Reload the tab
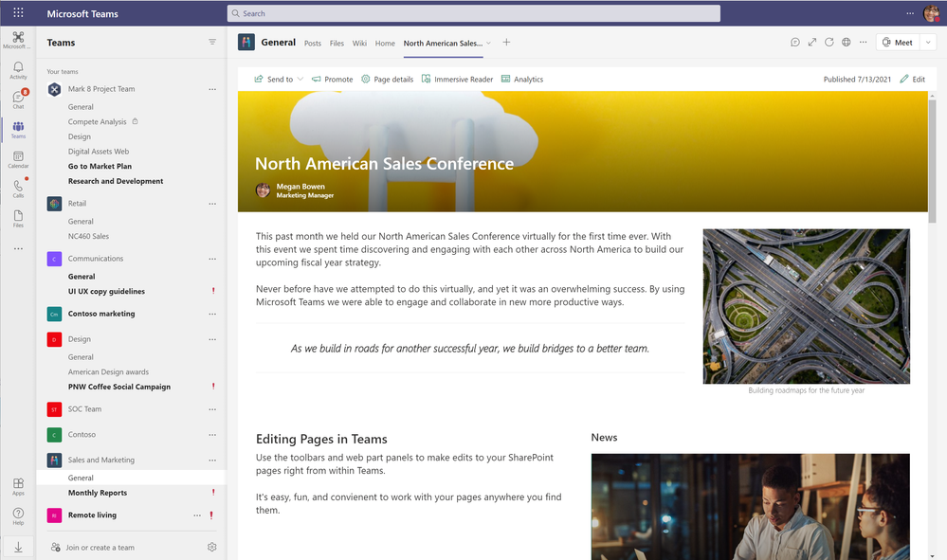Viewport: 947px width, 560px height. [x=829, y=43]
